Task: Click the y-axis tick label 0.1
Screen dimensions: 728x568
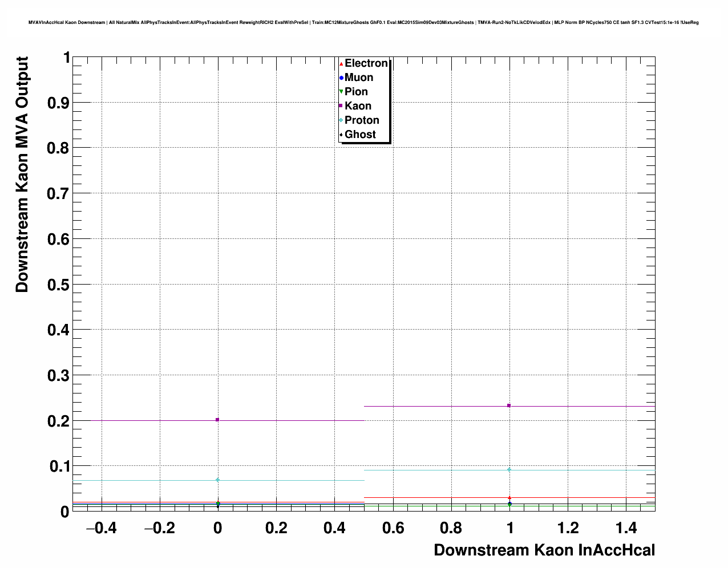Action: point(59,466)
